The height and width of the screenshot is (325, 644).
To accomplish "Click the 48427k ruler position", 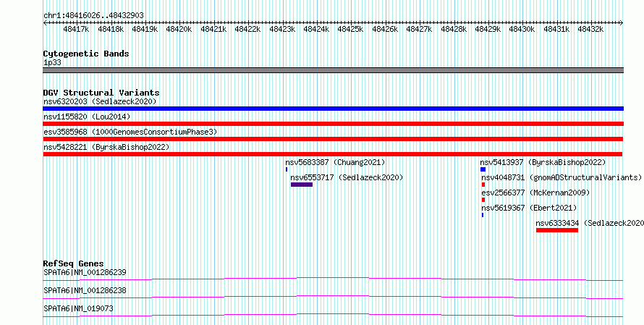I will pos(418,29).
